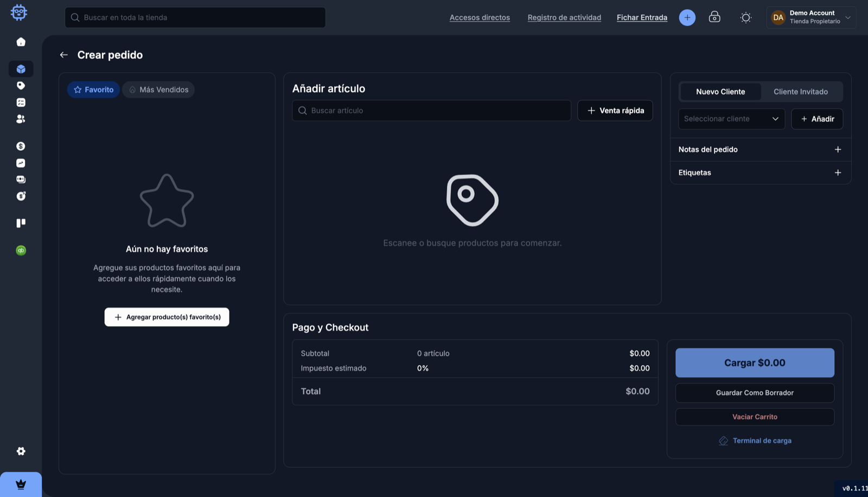Open the green QuickBooks icon in sidebar
This screenshot has width=868, height=497.
[21, 250]
